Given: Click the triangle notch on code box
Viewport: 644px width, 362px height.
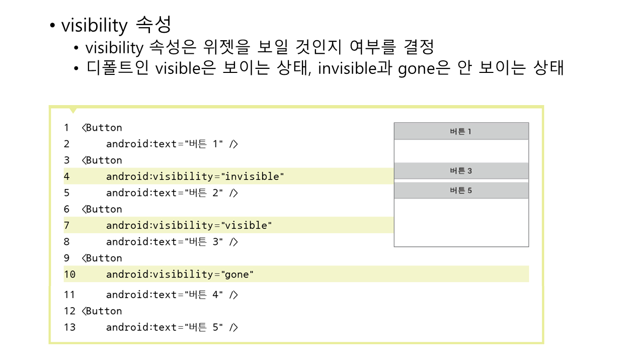Looking at the screenshot, I should (x=73, y=110).
